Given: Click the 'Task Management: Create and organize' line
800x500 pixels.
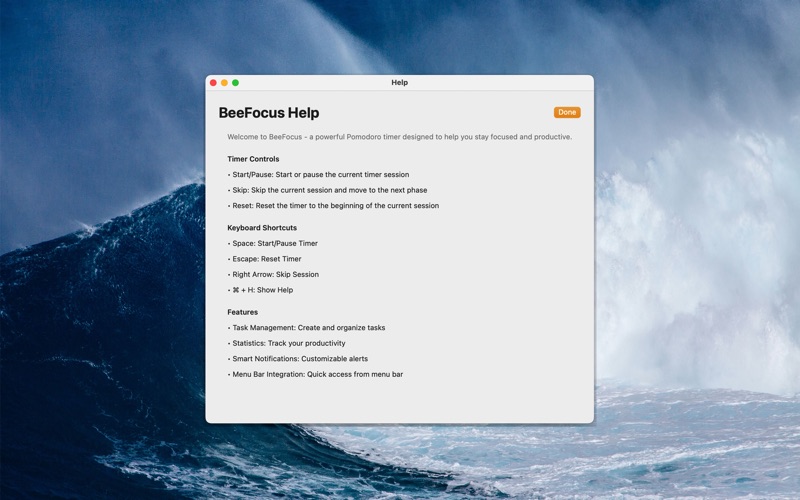Looking at the screenshot, I should coord(306,328).
